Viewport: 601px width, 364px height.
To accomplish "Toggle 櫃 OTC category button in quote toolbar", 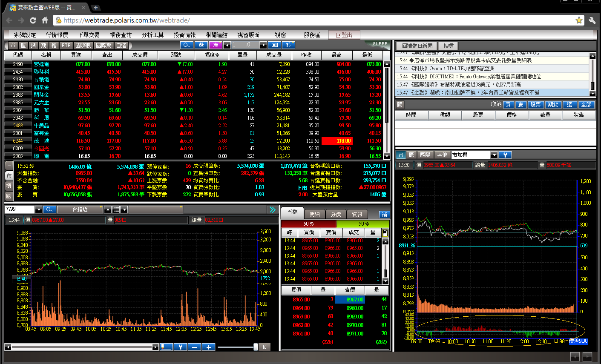I will (23, 45).
